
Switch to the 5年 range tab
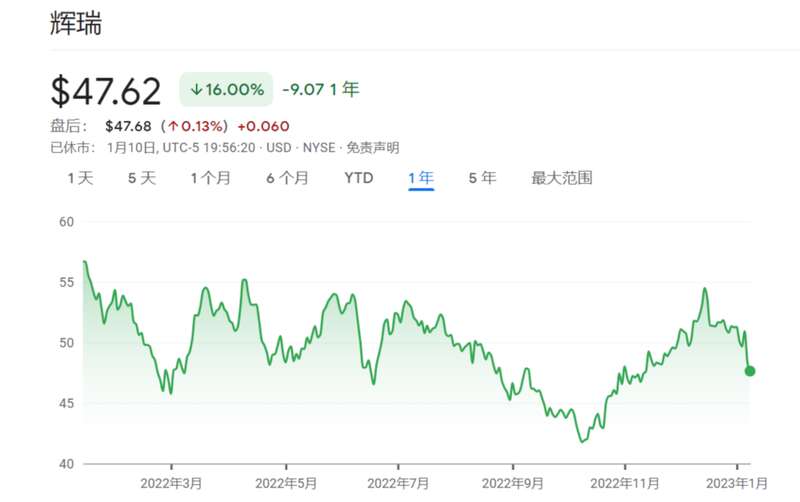pyautogui.click(x=483, y=178)
